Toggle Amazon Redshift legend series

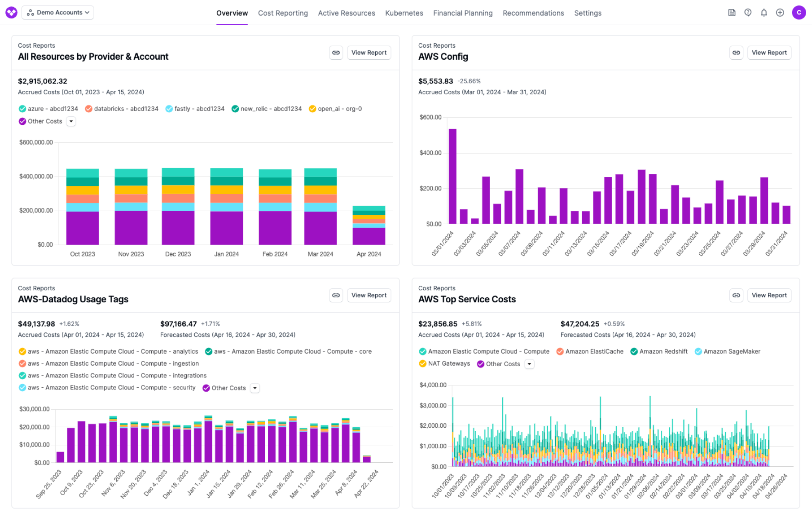pos(659,351)
